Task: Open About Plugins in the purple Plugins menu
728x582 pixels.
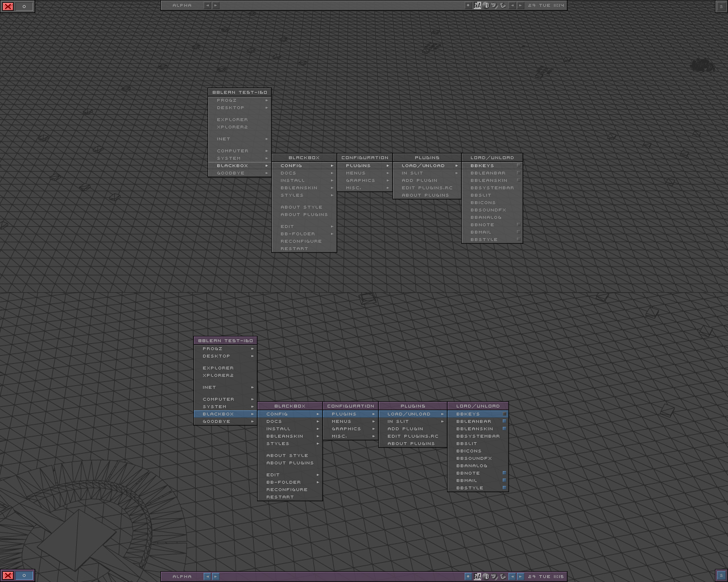Action: (x=413, y=443)
